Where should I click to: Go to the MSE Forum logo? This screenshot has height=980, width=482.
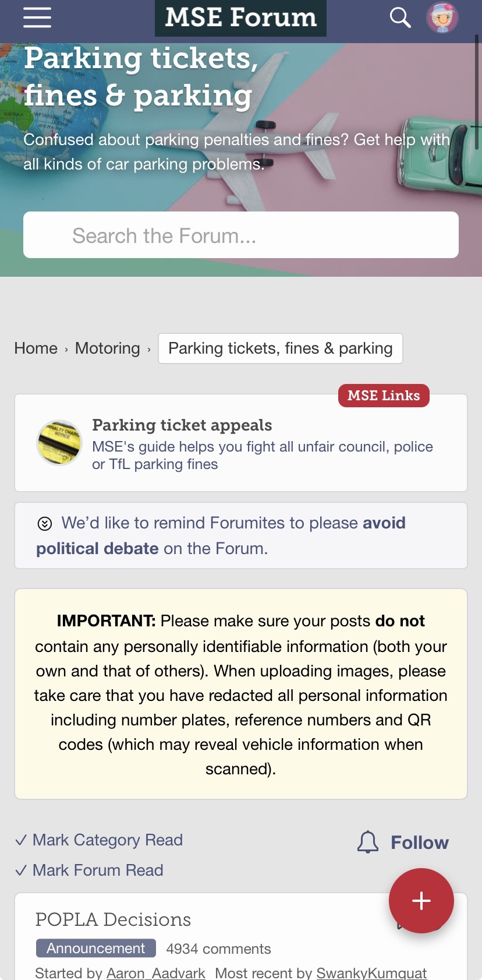pyautogui.click(x=240, y=17)
